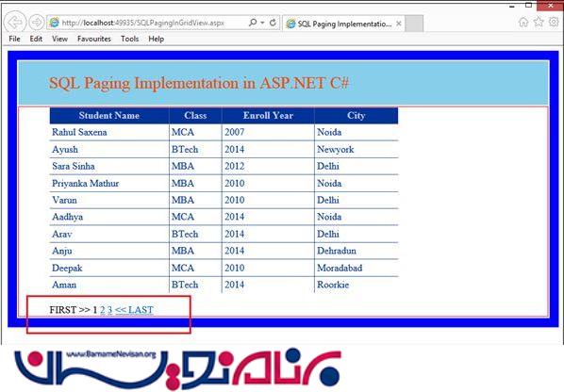Open the Help menu
Image resolution: width=564 pixels, height=392 pixels.
point(157,39)
